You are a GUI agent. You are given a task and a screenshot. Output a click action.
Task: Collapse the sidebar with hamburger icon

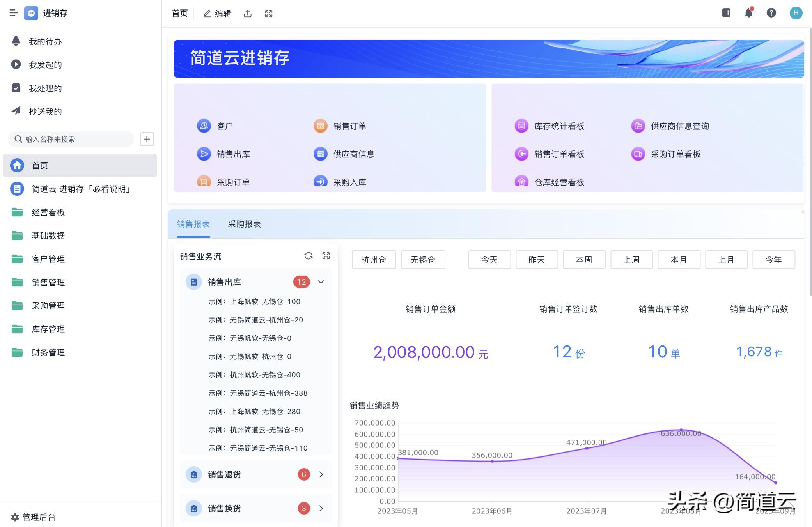point(13,13)
